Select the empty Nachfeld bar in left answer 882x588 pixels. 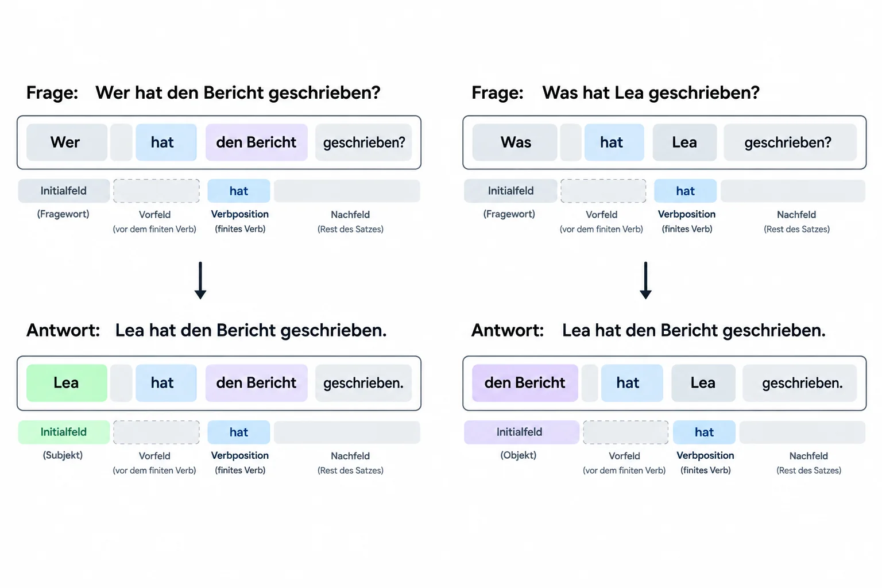[347, 432]
